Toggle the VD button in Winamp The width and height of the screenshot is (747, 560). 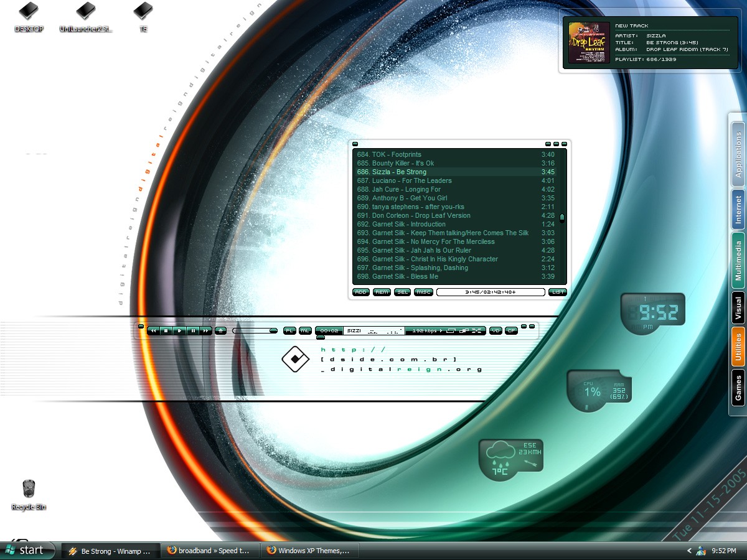496,330
